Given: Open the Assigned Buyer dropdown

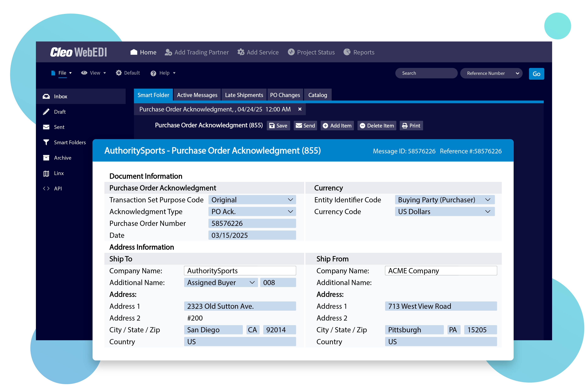Looking at the screenshot, I should (x=221, y=283).
